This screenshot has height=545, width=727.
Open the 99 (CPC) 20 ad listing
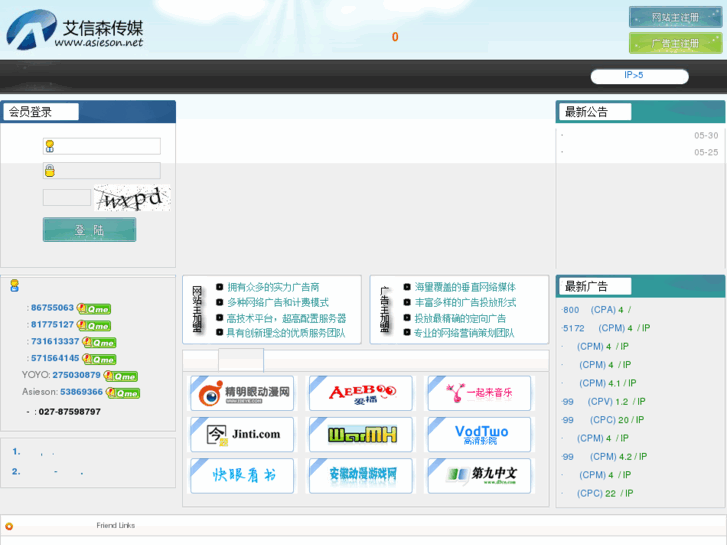(x=603, y=420)
